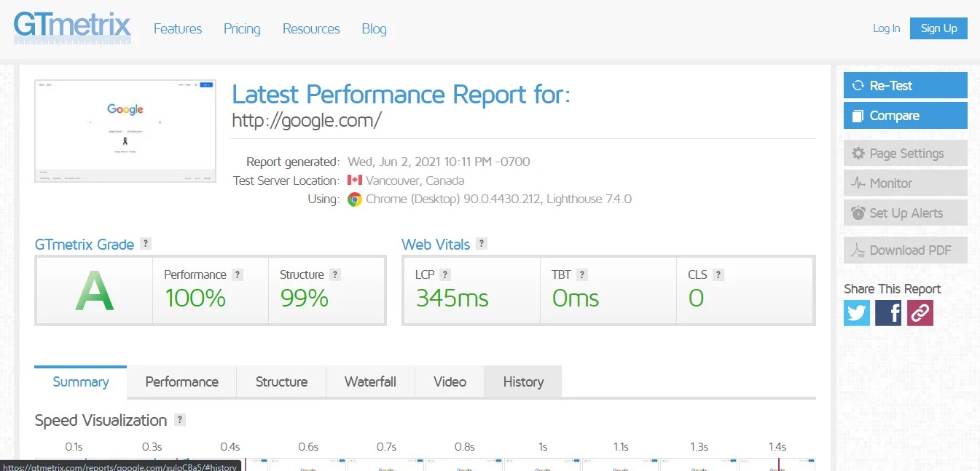Click the 0 CLS value
Image resolution: width=980 pixels, height=471 pixels.
click(x=696, y=298)
